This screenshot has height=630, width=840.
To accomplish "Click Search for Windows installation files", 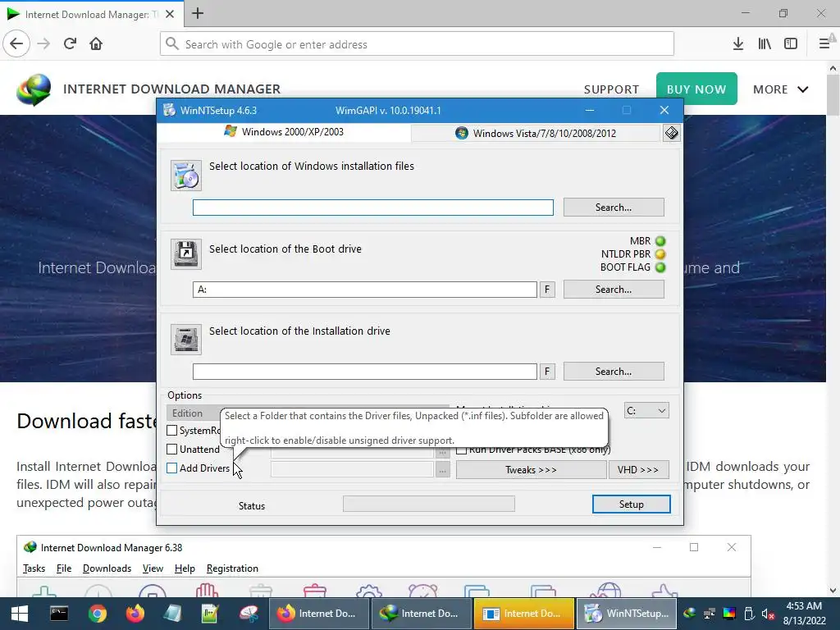I will click(x=614, y=208).
